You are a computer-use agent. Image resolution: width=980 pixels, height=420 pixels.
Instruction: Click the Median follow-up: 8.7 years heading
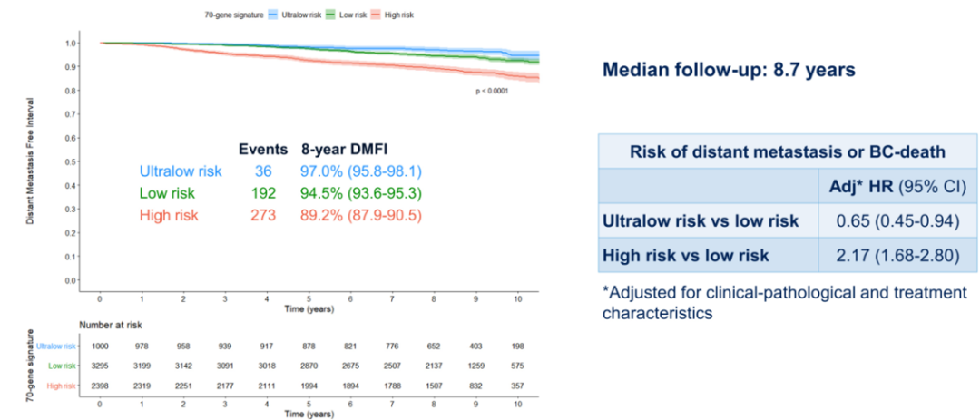729,71
